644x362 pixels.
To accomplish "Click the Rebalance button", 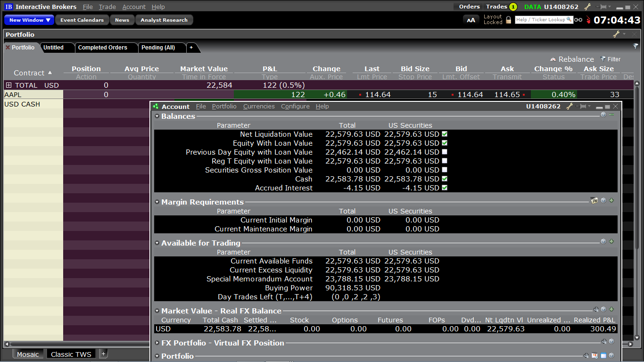I will pos(572,59).
